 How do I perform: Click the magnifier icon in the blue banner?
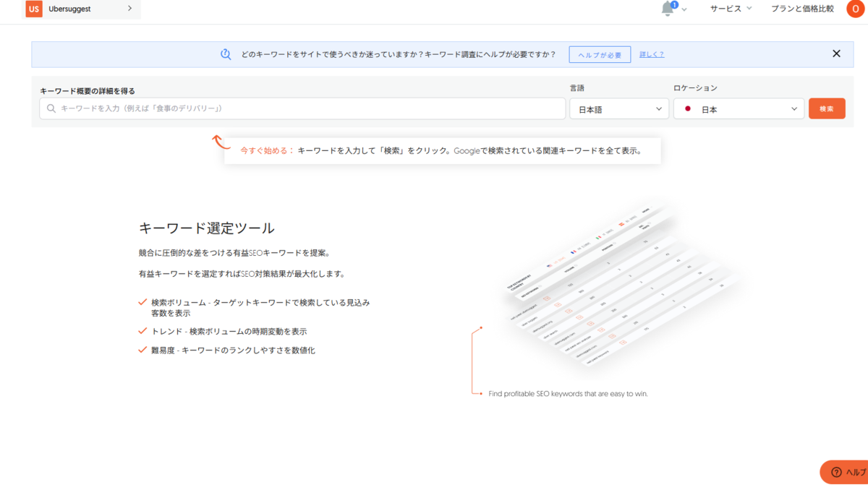226,54
